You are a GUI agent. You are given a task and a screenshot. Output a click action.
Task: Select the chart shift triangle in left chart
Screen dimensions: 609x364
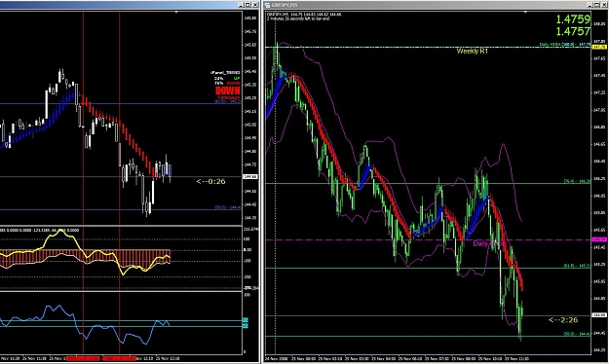(x=176, y=12)
